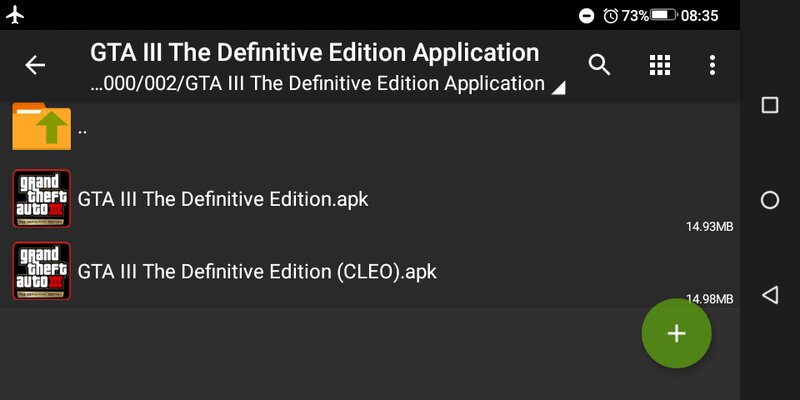Open the parent folder up-arrow icon

click(42, 127)
